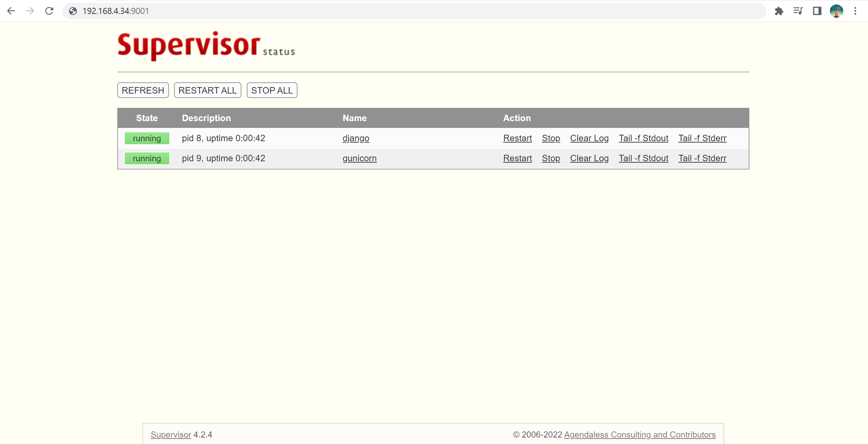Open the Supervisor footer link
Screen dimensions: 868x444
171,434
